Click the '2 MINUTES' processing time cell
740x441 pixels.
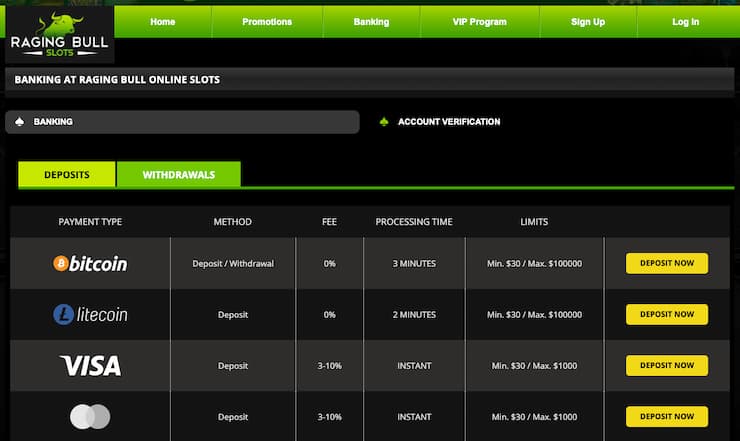pyautogui.click(x=414, y=314)
